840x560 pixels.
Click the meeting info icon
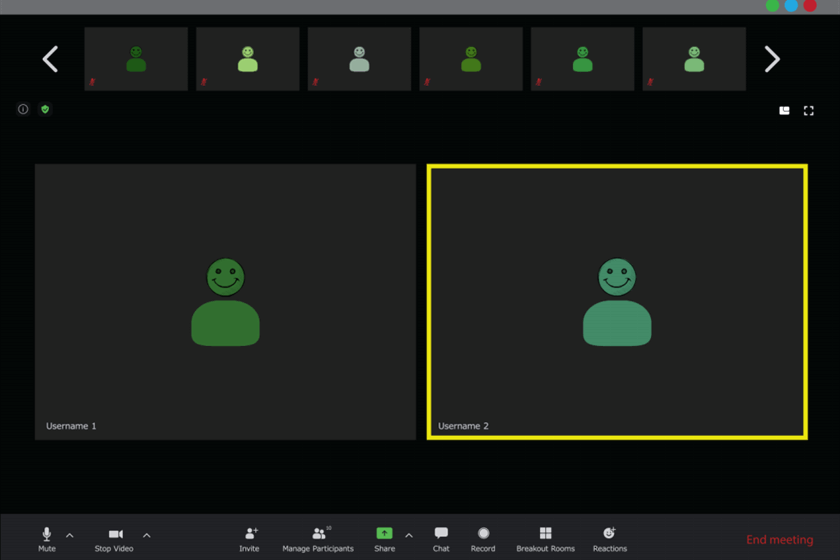pyautogui.click(x=23, y=109)
